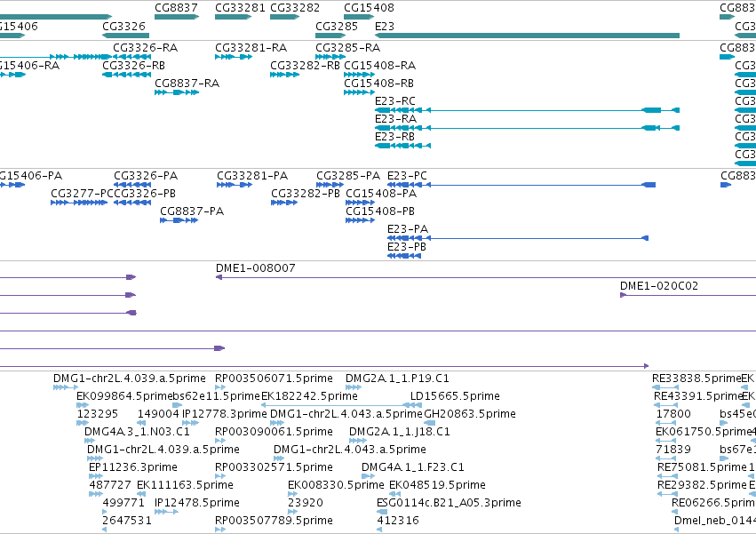Open transcript CG33281-RA
756x534 pixels.
[234, 57]
